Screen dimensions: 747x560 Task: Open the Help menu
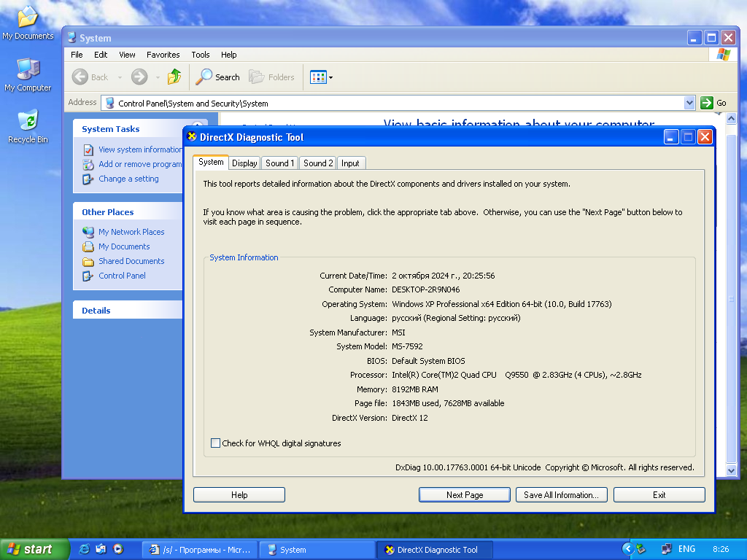[x=228, y=55]
